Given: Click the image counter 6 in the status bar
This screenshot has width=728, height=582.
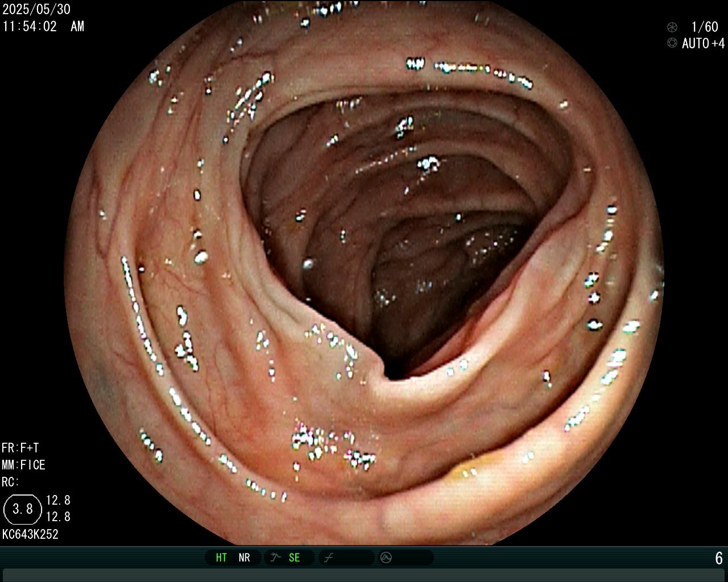Looking at the screenshot, I should [x=719, y=558].
